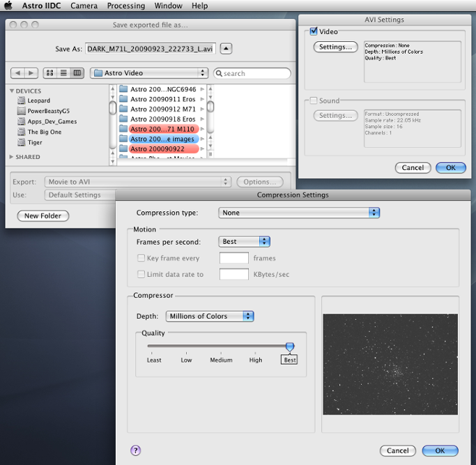Expand the SHARED sidebar section
This screenshot has height=465, width=476.
click(11, 157)
